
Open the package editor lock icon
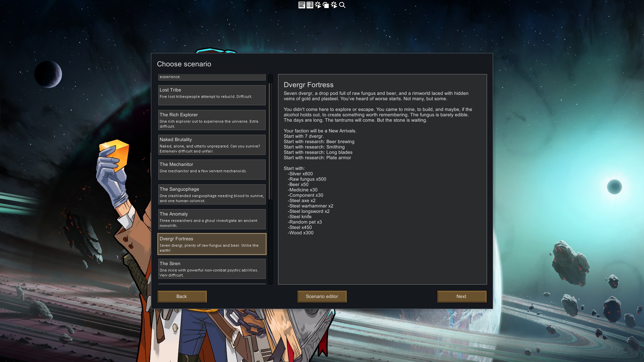coord(326,5)
